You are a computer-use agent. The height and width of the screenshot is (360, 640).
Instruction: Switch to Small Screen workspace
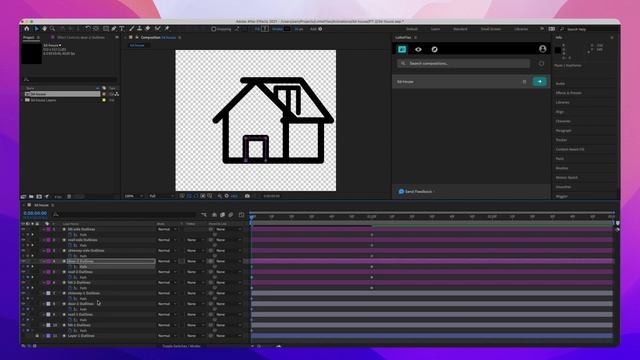tap(491, 29)
